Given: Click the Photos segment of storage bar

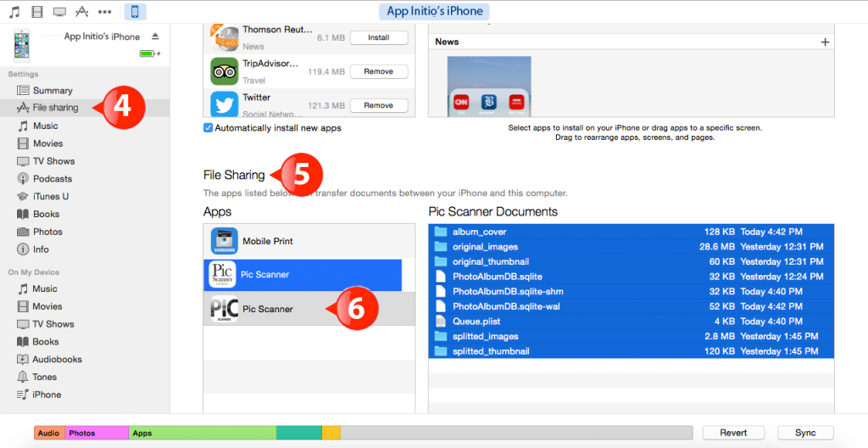Looking at the screenshot, I should [97, 433].
